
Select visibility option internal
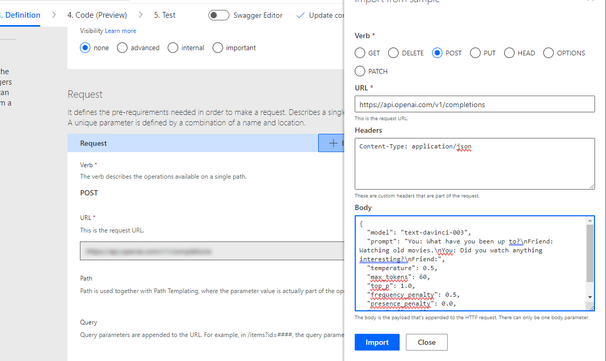tap(173, 48)
